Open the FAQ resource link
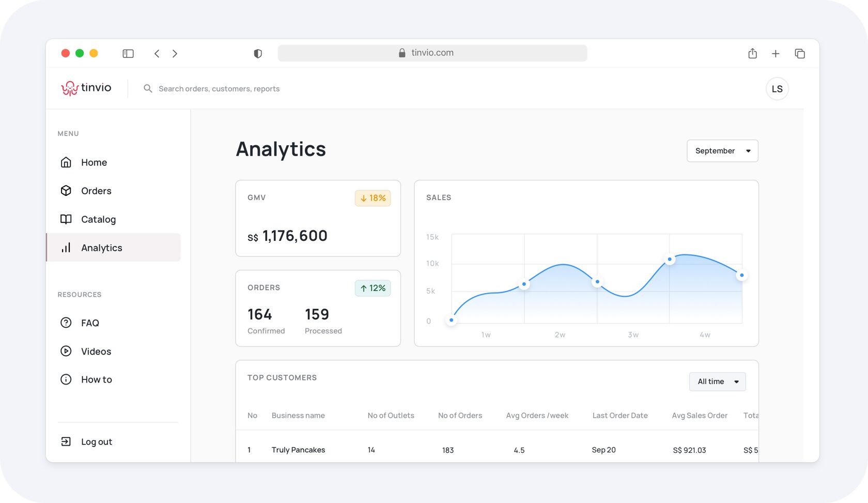Image resolution: width=868 pixels, height=503 pixels. click(89, 323)
